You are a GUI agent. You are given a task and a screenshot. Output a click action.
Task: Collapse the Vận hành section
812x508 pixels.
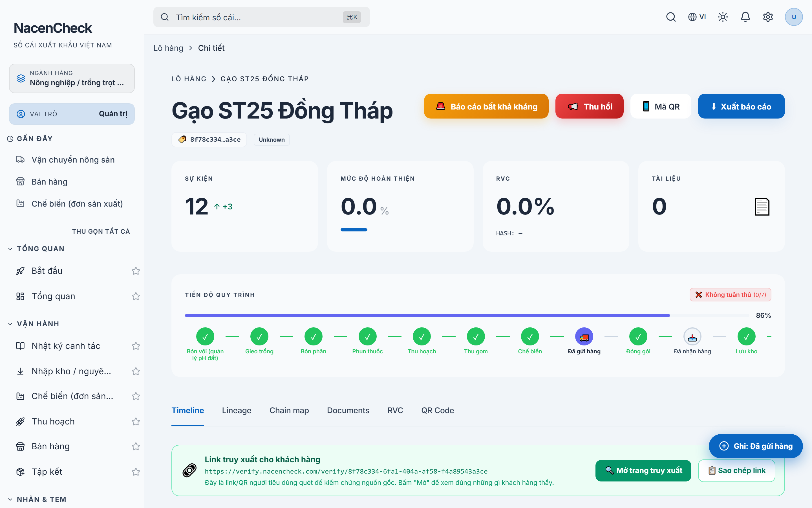point(34,323)
